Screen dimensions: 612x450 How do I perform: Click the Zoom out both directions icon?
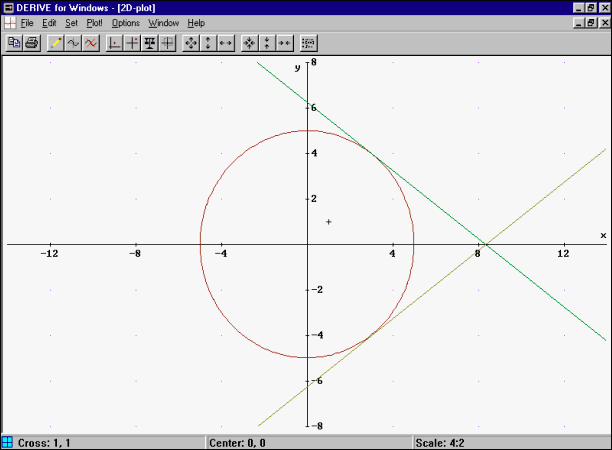[x=191, y=43]
